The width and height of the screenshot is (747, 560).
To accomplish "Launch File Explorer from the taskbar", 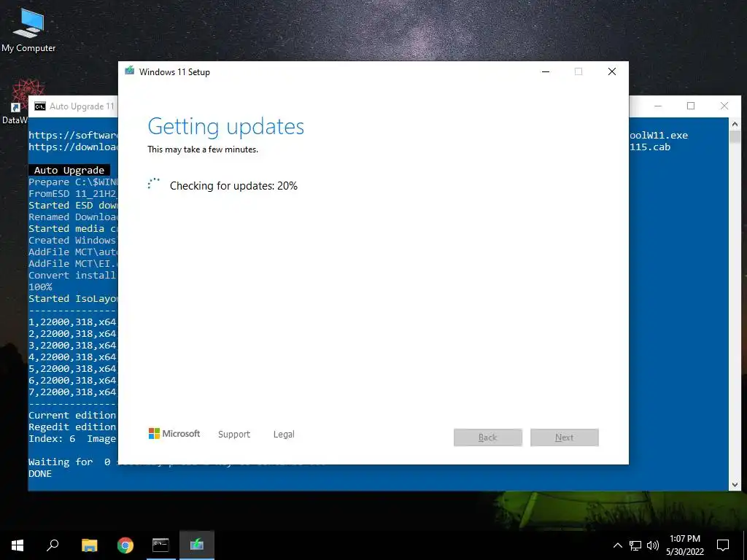I will (90, 545).
